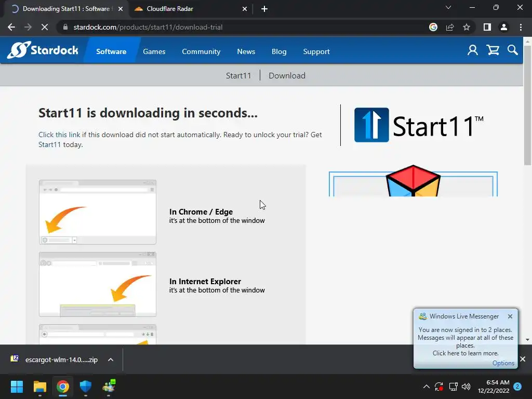Go to the News section
This screenshot has width=532, height=399.
[246, 51]
